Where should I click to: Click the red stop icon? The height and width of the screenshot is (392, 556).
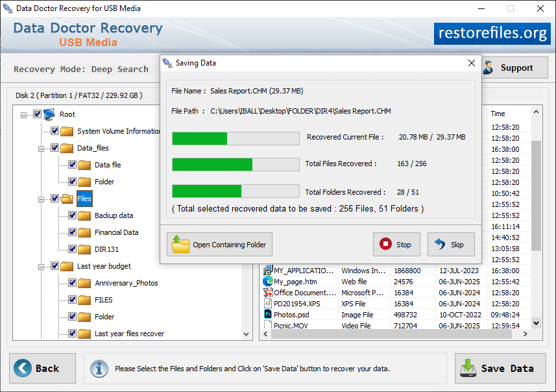click(x=385, y=244)
